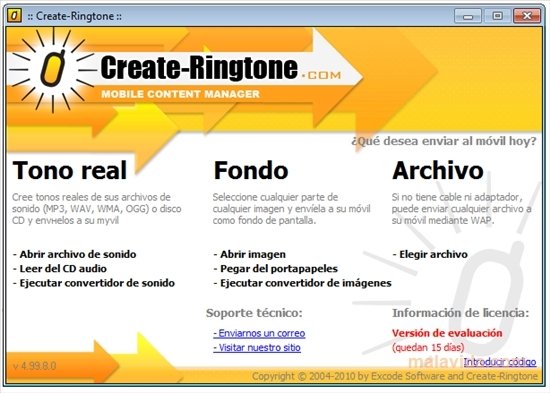Click the Create-Ringtone title bar app icon
This screenshot has width=550, height=393.
coord(14,15)
